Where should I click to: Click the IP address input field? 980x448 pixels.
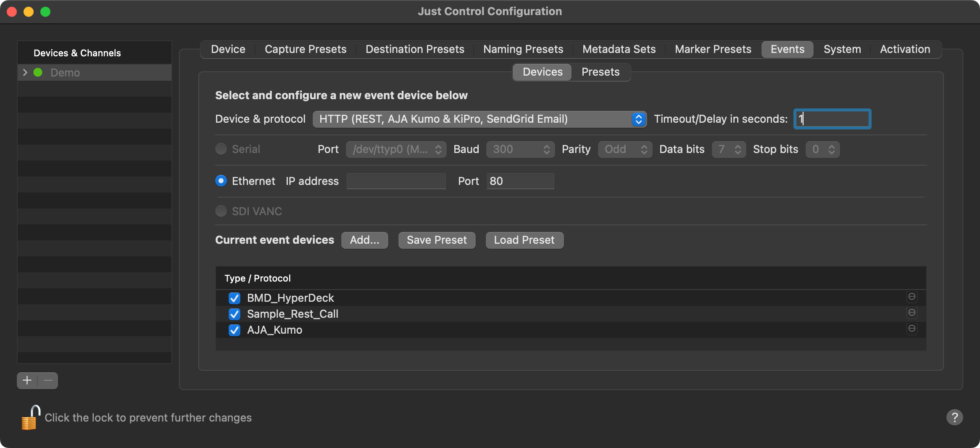coord(396,181)
